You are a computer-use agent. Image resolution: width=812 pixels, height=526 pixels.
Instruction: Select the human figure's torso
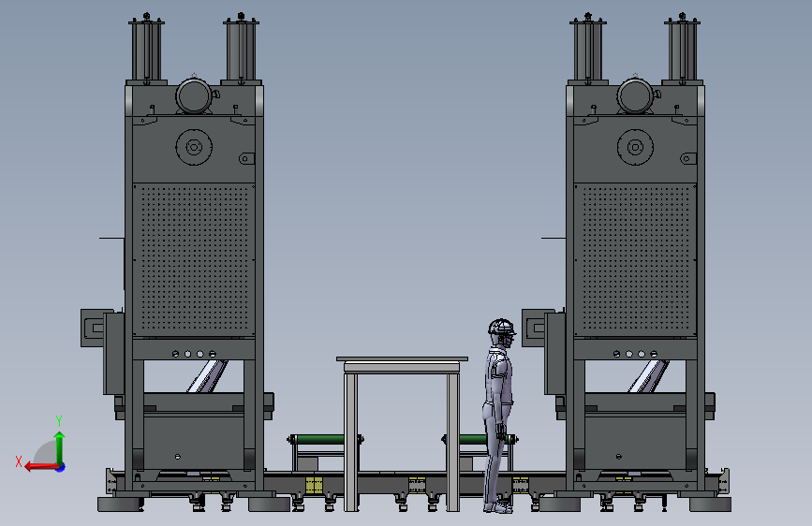coord(498,375)
